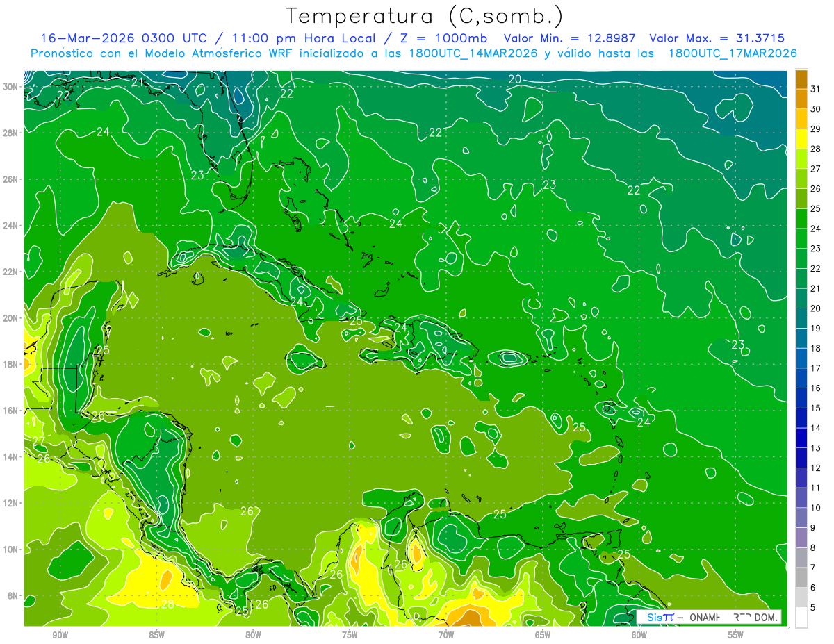
Task: Click the 'Temperatura (C,somb.)' title
Action: point(425,16)
